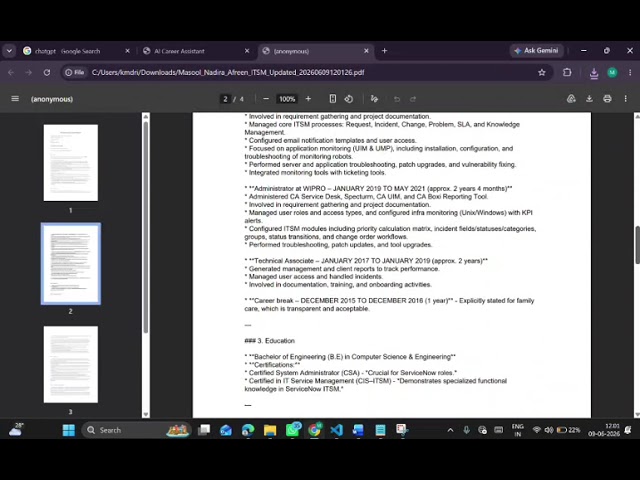Image resolution: width=640 pixels, height=480 pixels.
Task: Zoom out the PDF with minus
Action: coord(266,99)
